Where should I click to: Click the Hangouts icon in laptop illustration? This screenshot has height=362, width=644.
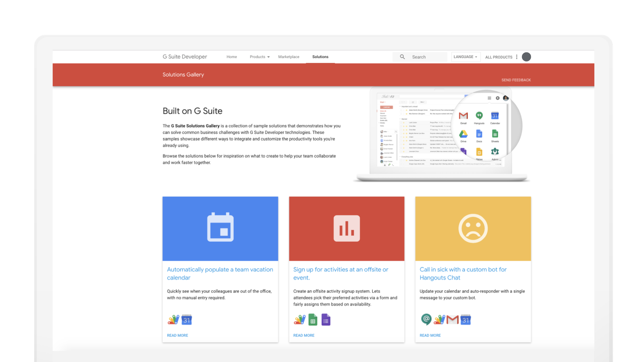(479, 116)
